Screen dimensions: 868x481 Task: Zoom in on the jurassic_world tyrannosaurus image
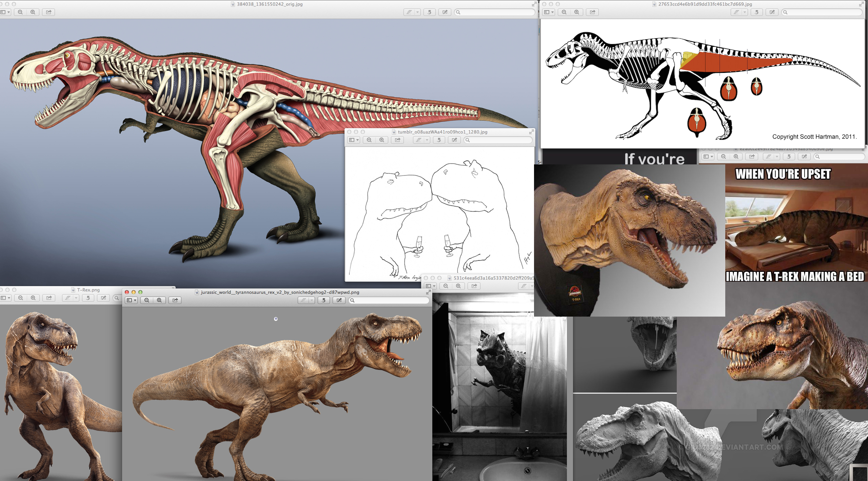159,300
